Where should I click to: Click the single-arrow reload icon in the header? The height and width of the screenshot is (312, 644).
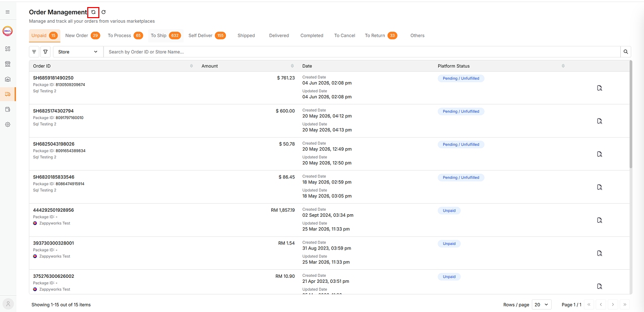pos(104,12)
